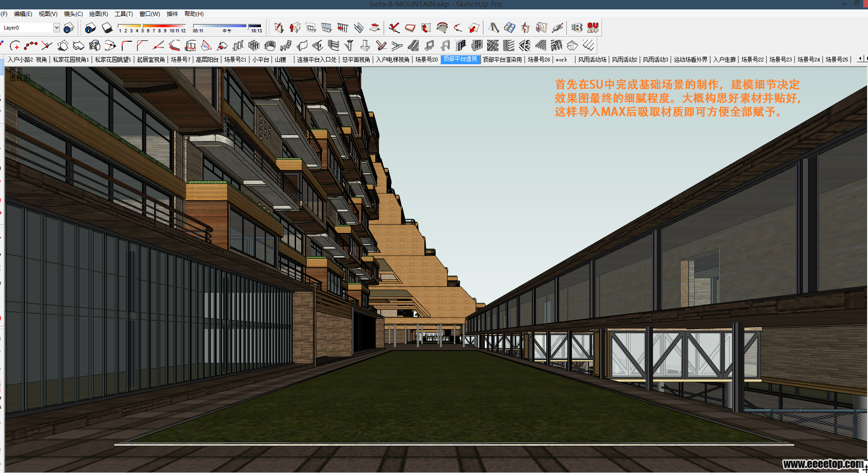Switch to scene tab 入户走廊
The width and height of the screenshot is (868, 473).
724,60
